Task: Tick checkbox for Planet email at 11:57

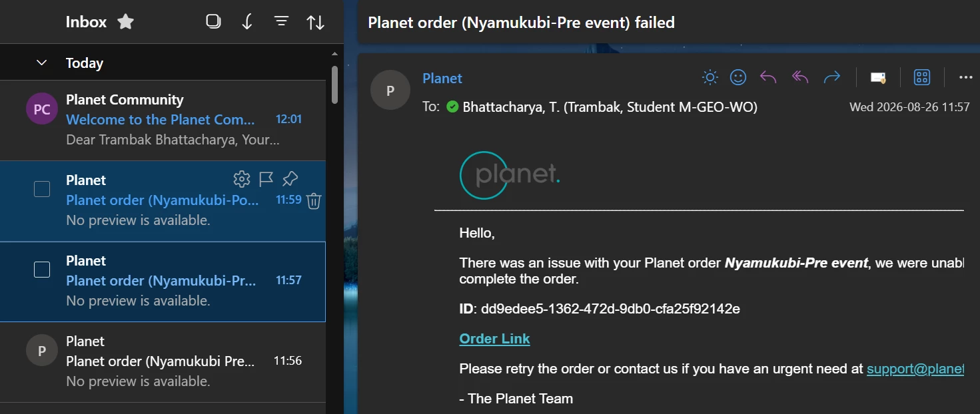Action: 42,270
